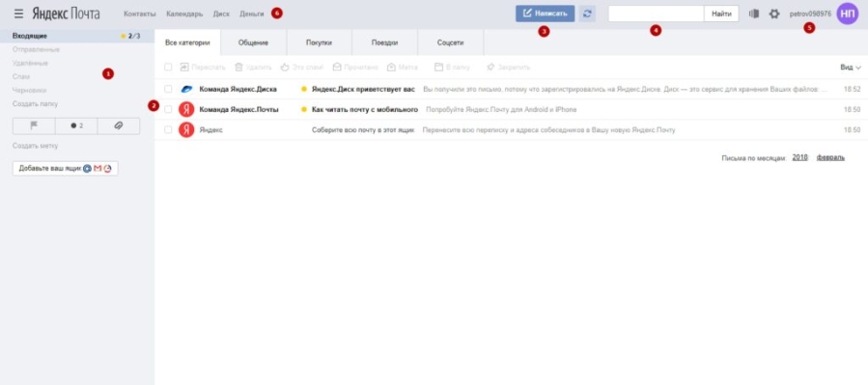Viewport: 868px width, 385px height.
Task: Click the Яндекс Почта logo
Action: click(66, 14)
